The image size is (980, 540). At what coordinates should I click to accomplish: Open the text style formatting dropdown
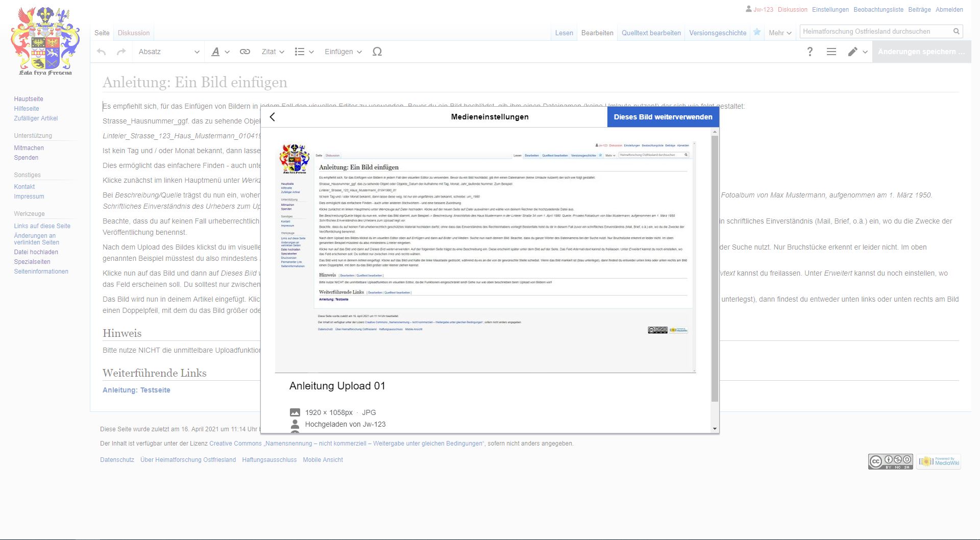(220, 52)
